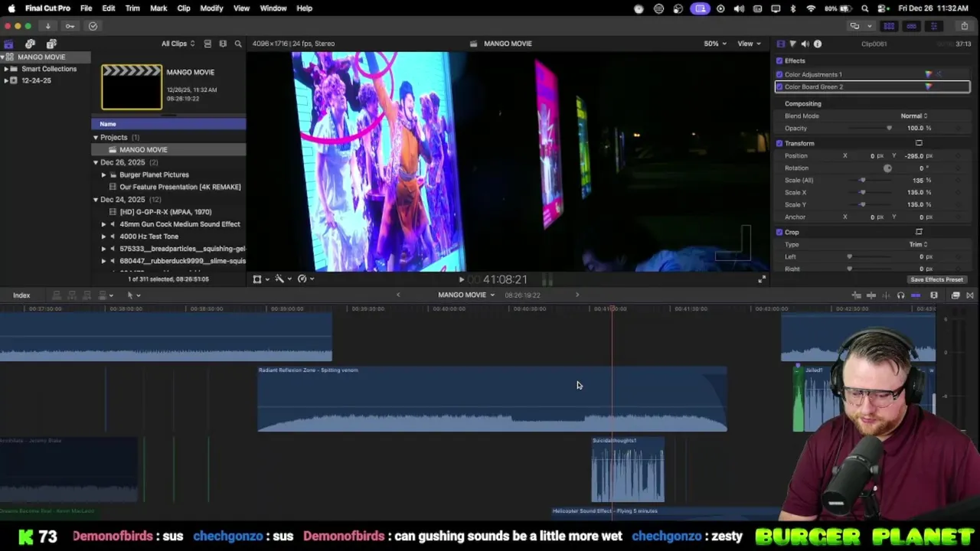
Task: Open the All Clips filter dropdown
Action: [178, 44]
